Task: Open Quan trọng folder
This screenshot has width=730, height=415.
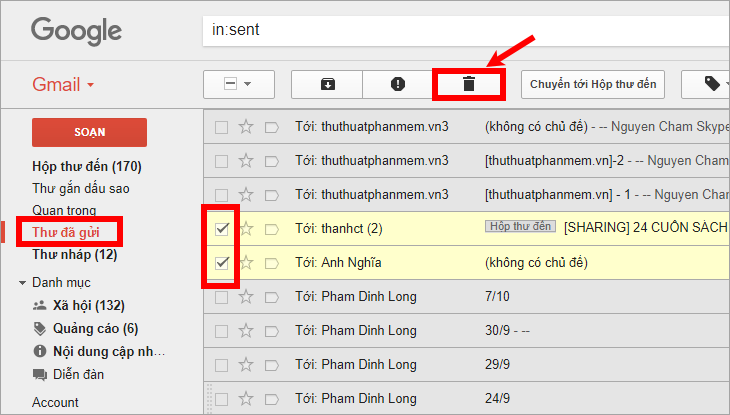Action: (64, 211)
